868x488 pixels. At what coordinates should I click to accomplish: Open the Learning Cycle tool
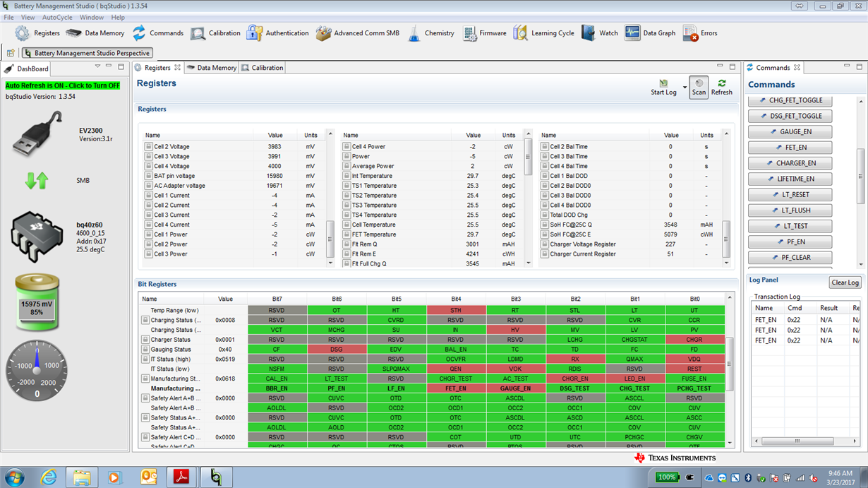[543, 33]
